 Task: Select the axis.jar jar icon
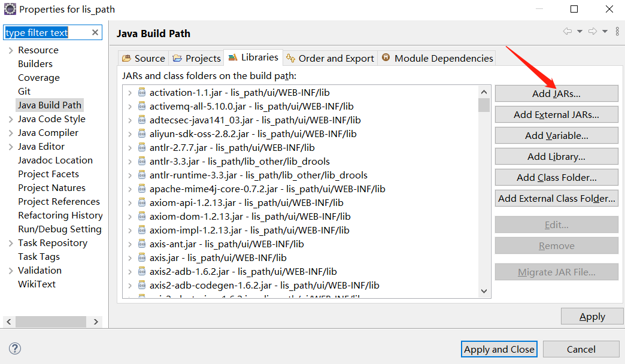tap(142, 257)
